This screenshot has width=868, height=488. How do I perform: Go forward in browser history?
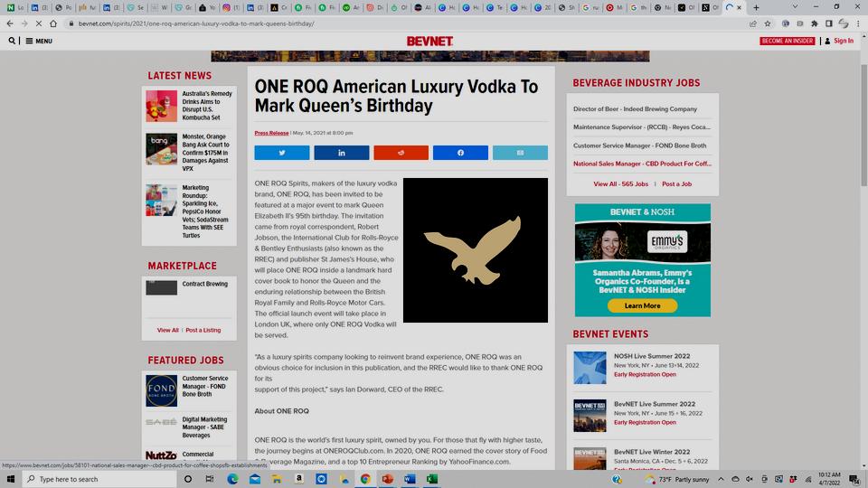tap(24, 23)
